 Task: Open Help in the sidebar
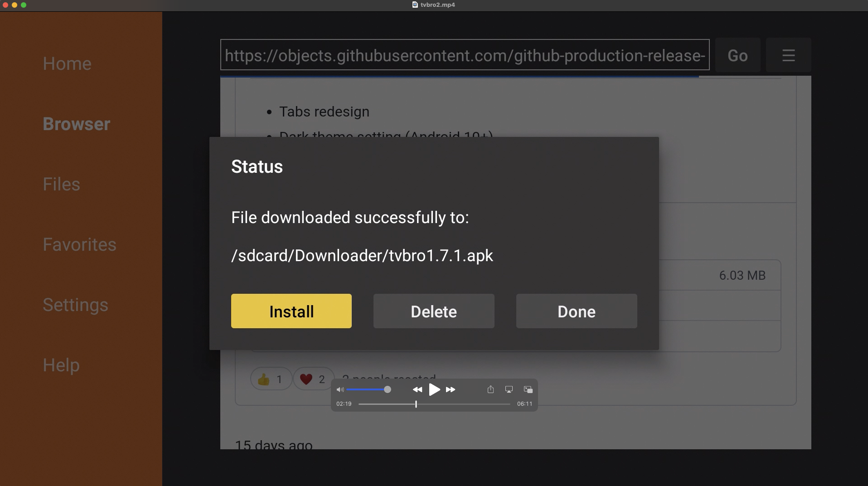pyautogui.click(x=61, y=365)
